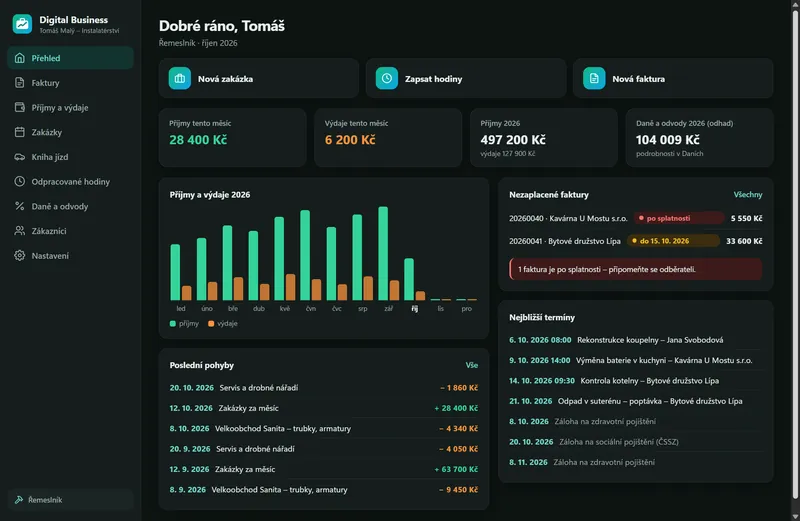
Task: Open Daně a odvody
Action: 70,206
